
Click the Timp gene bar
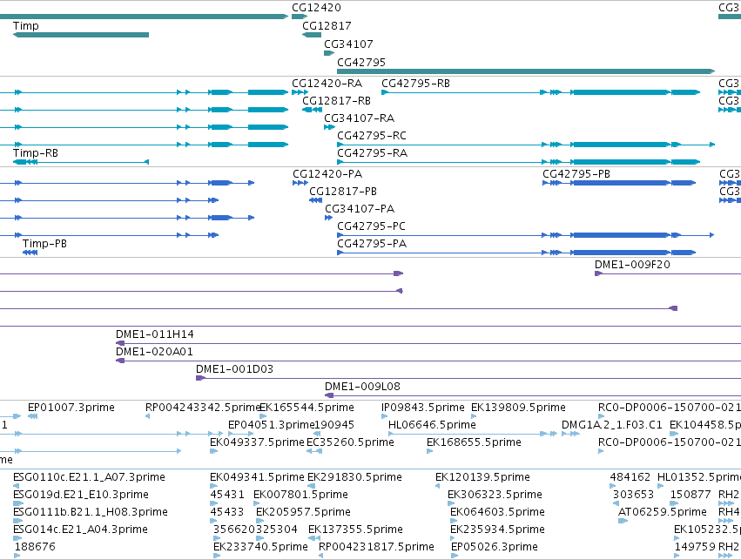pos(81,35)
